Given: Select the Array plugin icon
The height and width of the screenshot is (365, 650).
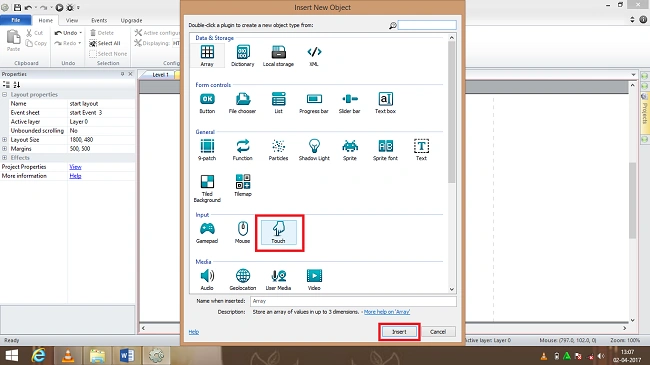Looking at the screenshot, I should [207, 56].
